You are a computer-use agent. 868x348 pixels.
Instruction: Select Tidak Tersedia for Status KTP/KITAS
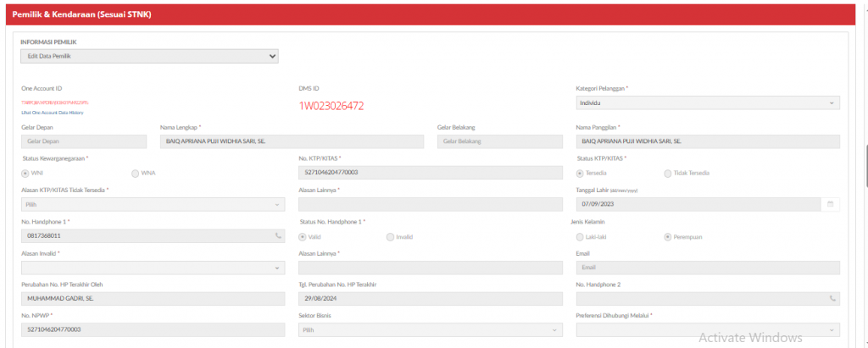667,173
